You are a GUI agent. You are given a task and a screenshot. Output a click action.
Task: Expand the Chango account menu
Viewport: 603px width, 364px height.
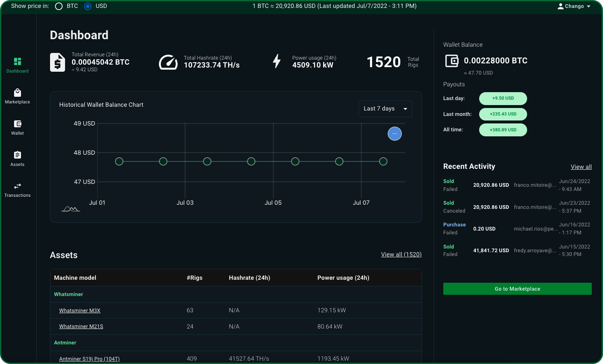pos(574,6)
